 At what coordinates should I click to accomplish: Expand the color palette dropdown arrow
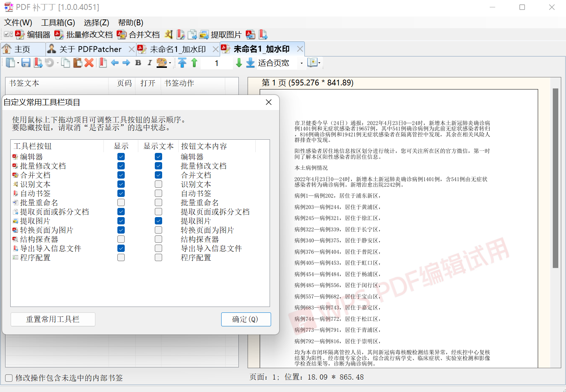[x=170, y=63]
